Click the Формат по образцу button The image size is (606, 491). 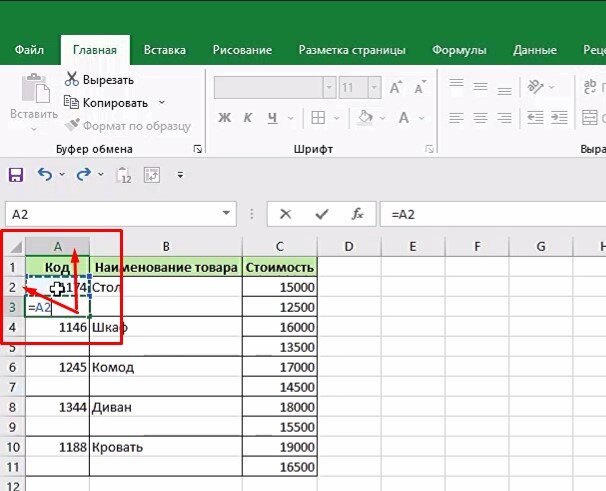[128, 126]
